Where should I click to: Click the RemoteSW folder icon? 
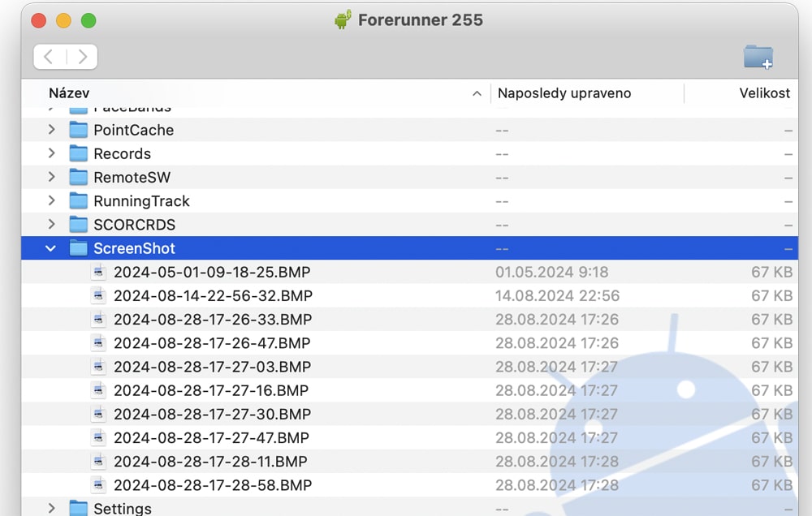pos(78,177)
